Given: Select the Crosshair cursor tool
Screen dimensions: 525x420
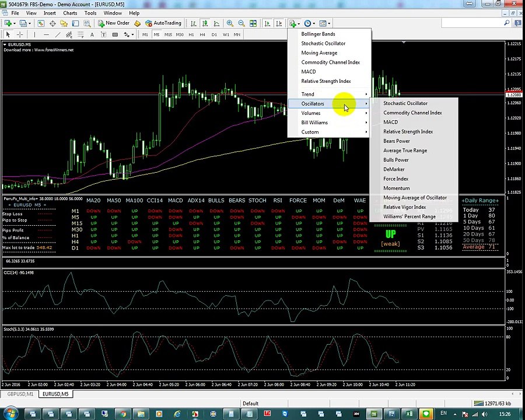Looking at the screenshot, I should (x=20, y=34).
